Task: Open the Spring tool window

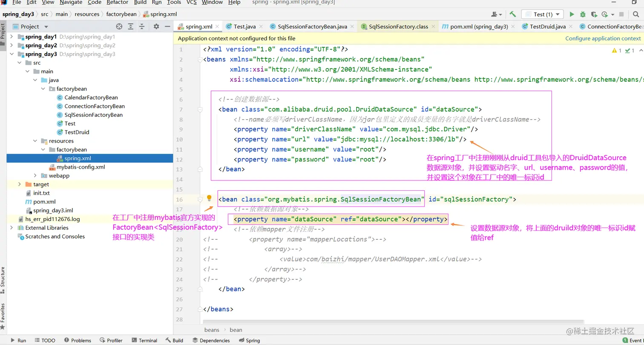Action: pos(250,340)
